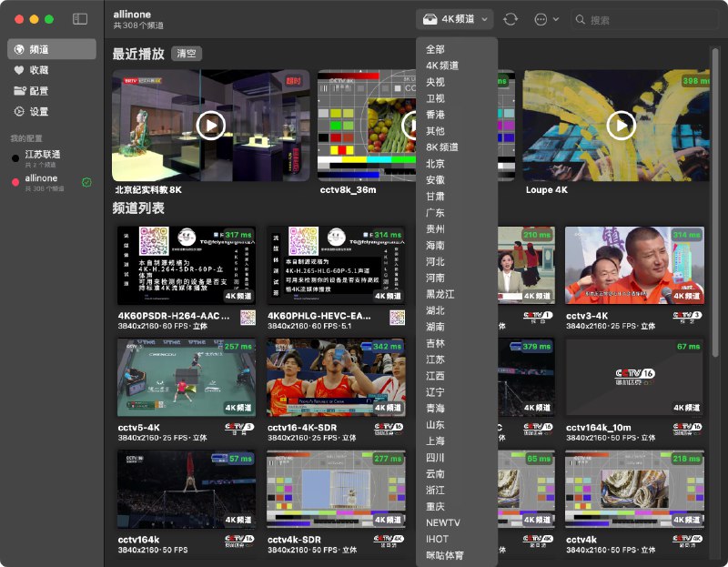Click the CCTV 4K logo beside cctv4k-SDR
The width and height of the screenshot is (728, 567).
pyautogui.click(x=389, y=541)
